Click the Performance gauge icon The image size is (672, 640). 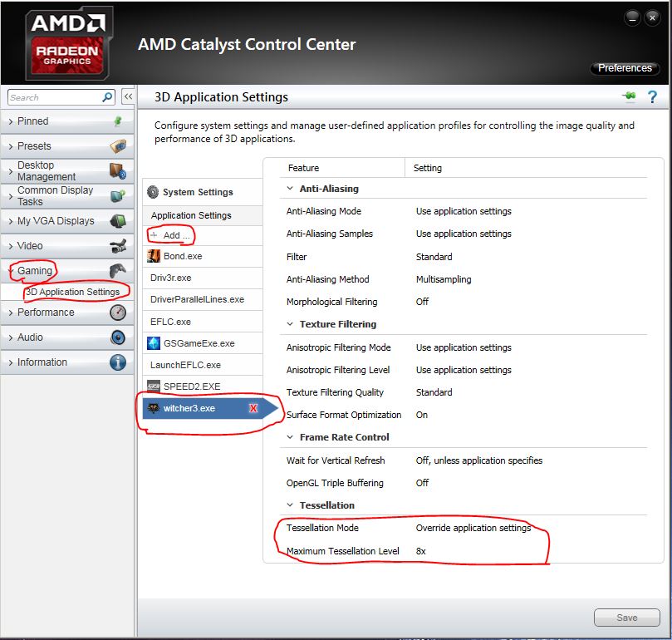(118, 313)
